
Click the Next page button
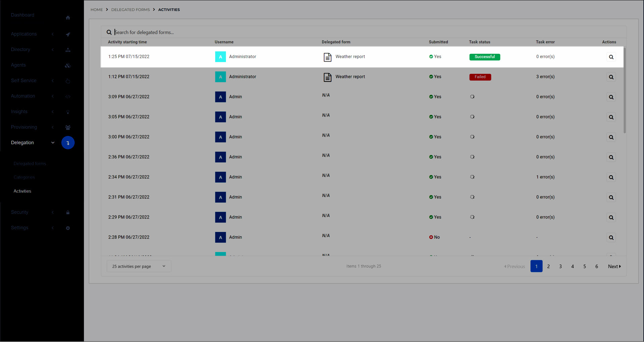pos(614,266)
